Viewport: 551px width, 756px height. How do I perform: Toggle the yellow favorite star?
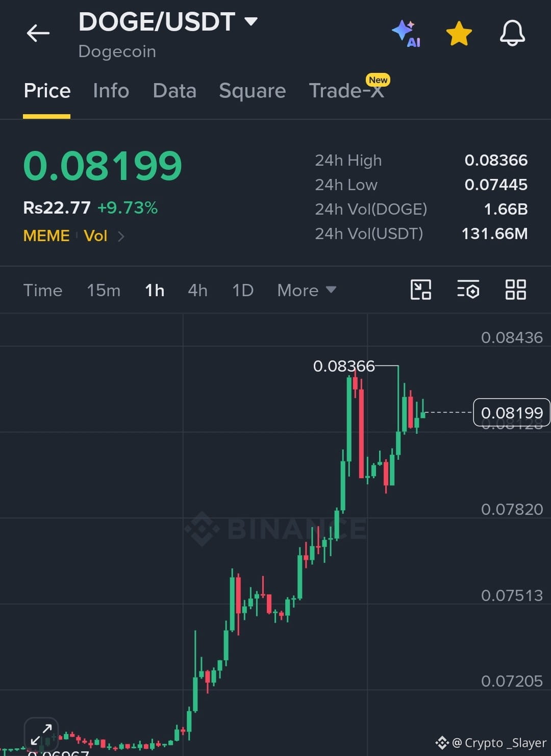coord(459,34)
